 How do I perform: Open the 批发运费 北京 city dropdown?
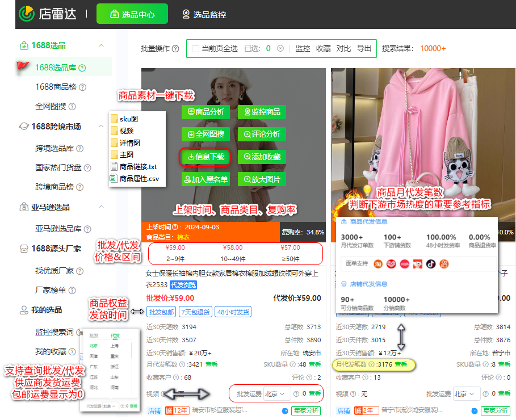click(278, 393)
